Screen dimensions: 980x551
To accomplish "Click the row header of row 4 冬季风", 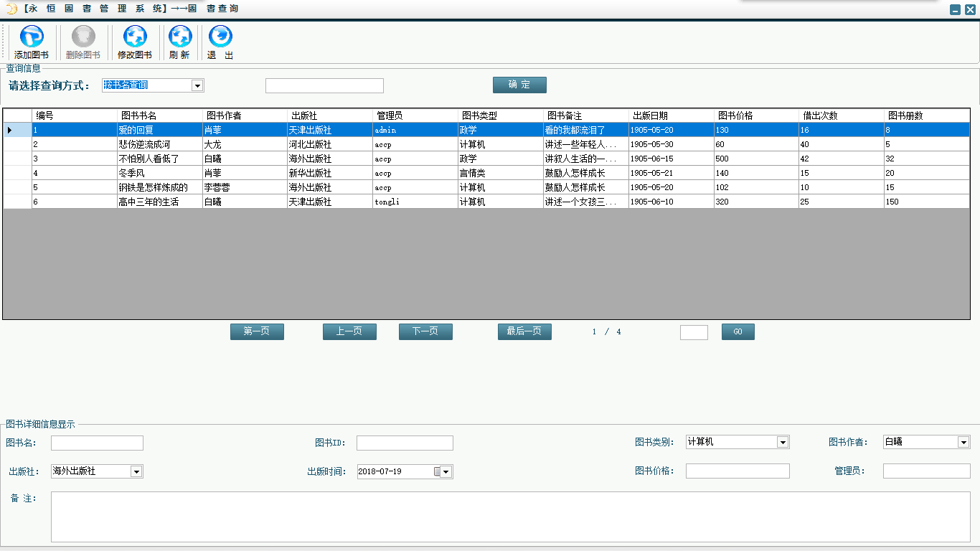I will tap(18, 173).
